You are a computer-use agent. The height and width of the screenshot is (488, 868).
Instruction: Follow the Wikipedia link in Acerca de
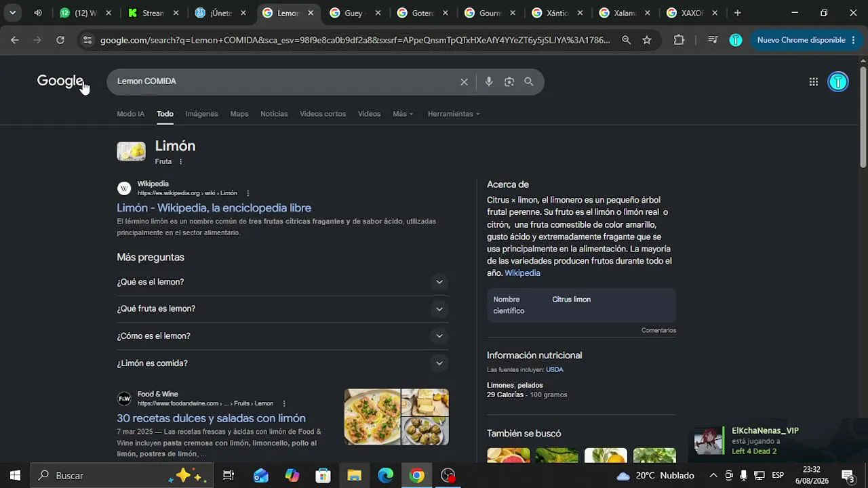522,273
